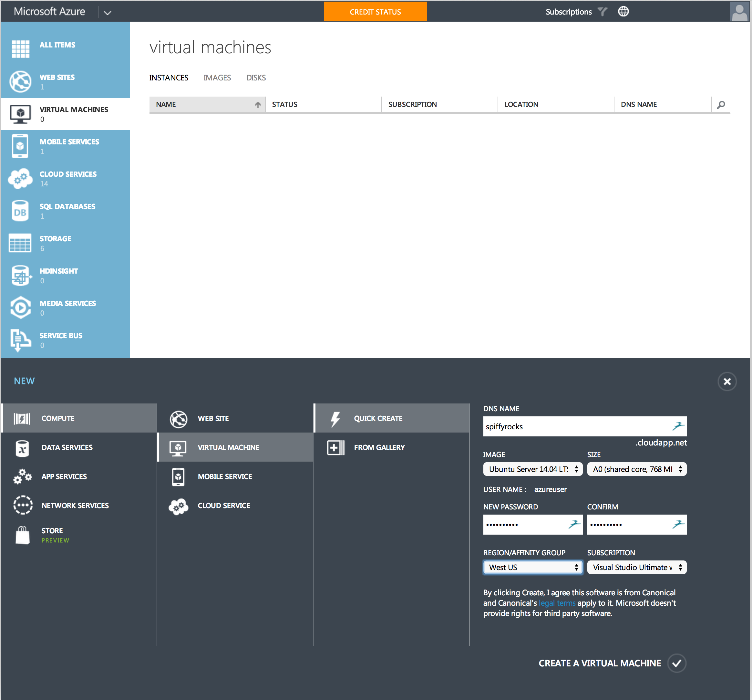Click the Cloud Service icon in New panel
Viewport: 752px width, 700px height.
pos(178,506)
